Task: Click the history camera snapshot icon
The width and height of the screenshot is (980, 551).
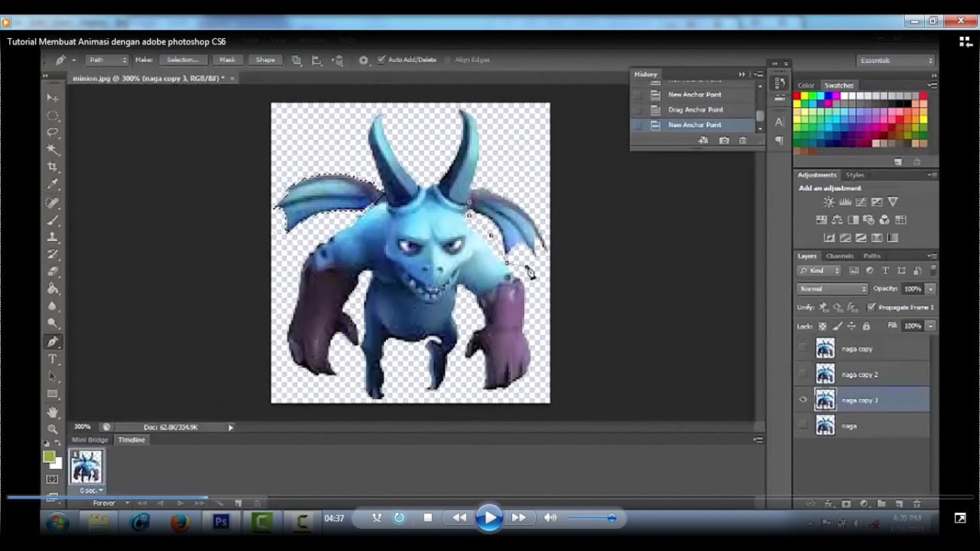Action: tap(724, 141)
